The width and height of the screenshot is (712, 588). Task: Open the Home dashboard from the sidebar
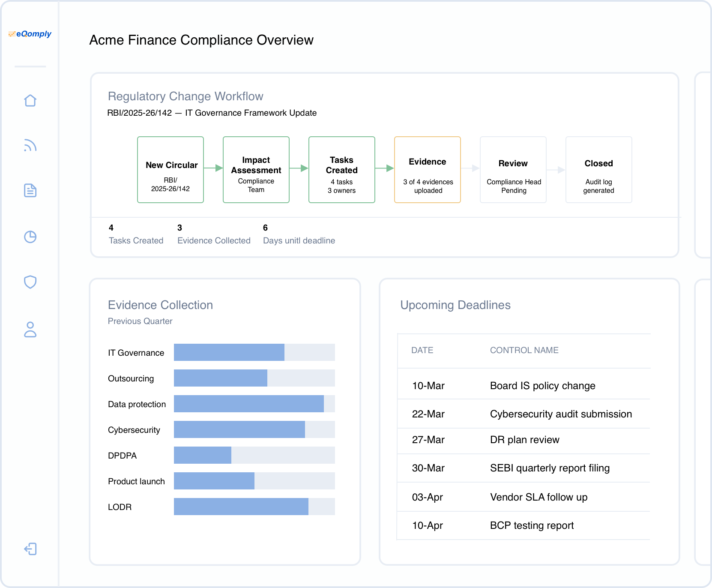(x=30, y=100)
